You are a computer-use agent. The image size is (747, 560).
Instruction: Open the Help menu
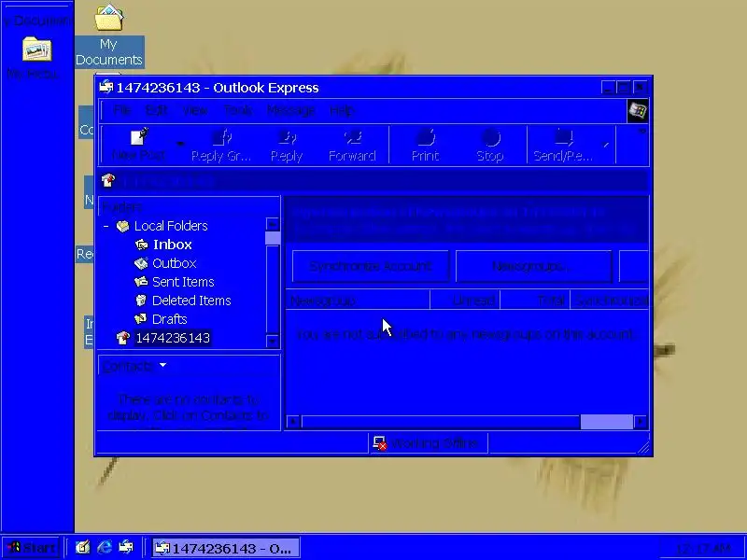pyautogui.click(x=342, y=110)
